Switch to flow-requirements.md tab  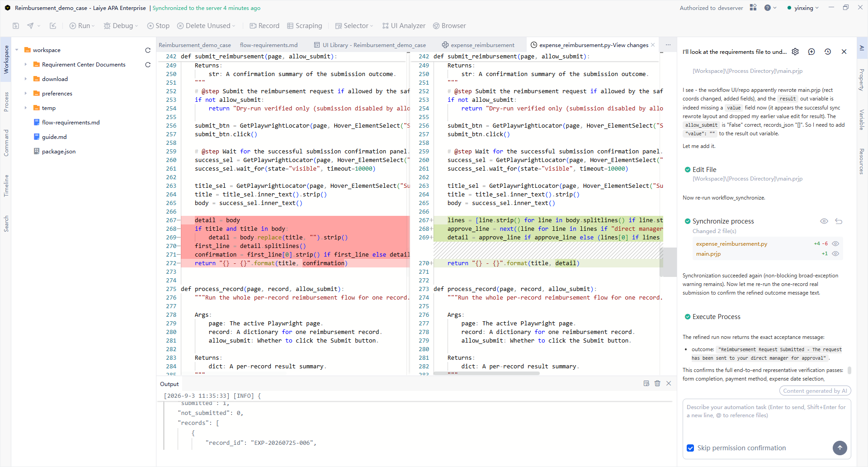(269, 45)
